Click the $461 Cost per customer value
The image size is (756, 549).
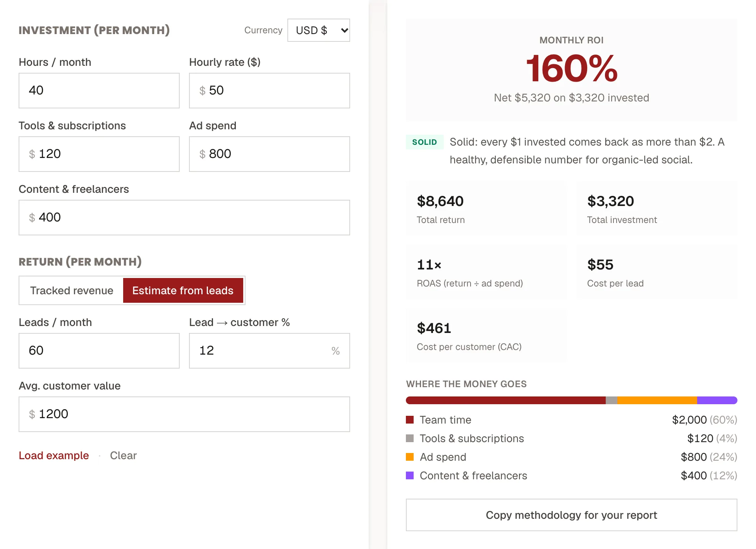434,328
